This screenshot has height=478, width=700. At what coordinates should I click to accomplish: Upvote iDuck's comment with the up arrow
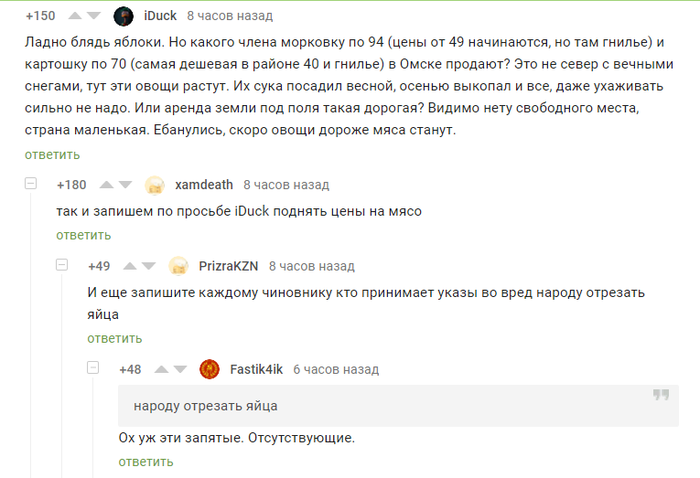coord(74,16)
